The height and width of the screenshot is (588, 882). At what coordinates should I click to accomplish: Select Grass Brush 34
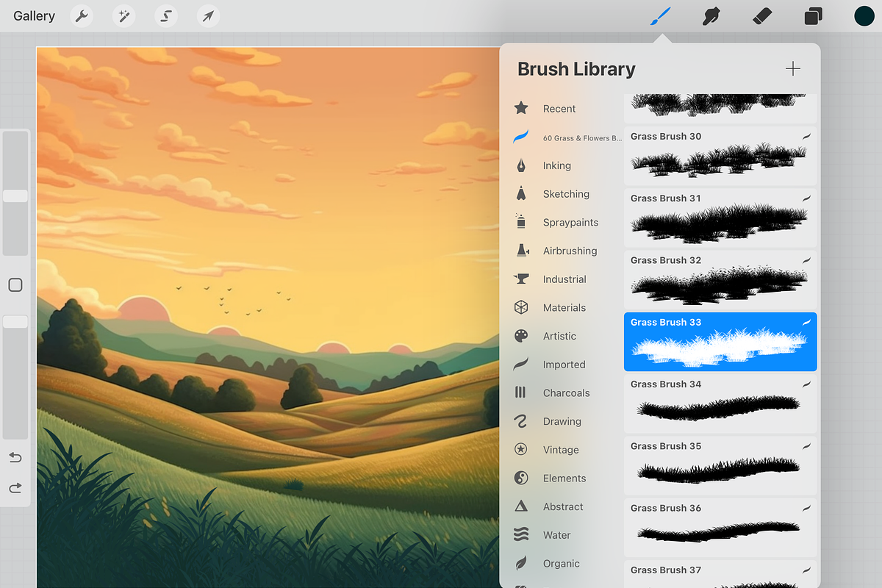click(x=720, y=404)
